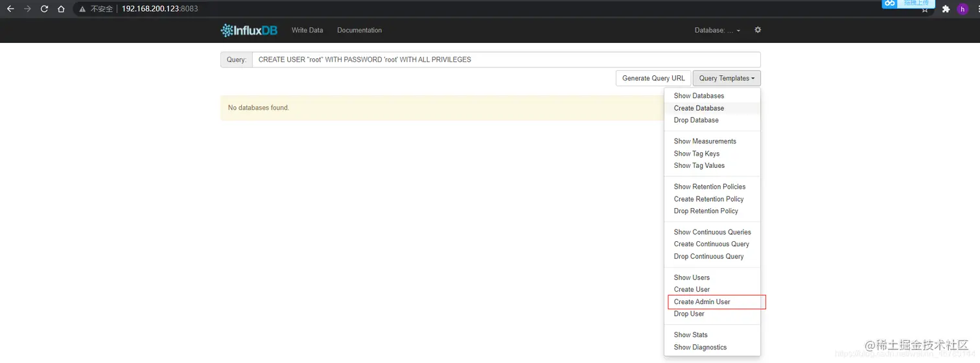Open the browser profile avatar

962,9
